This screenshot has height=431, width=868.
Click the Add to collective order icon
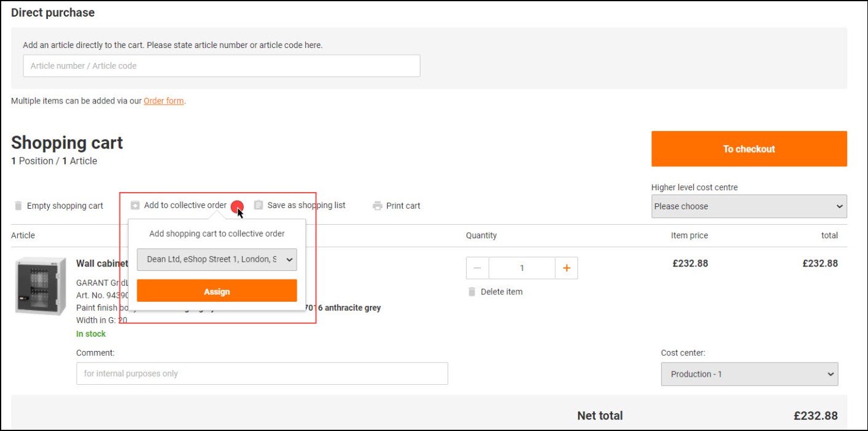[x=135, y=206]
